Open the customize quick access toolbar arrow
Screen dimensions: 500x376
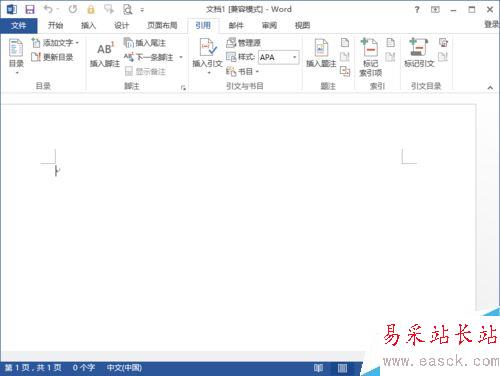coord(142,10)
